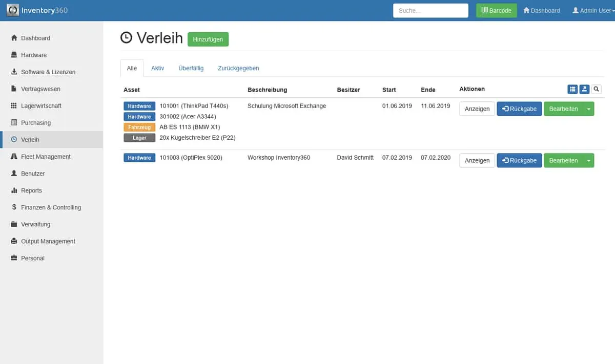615x364 pixels.
Task: Click Rückgabe for the OptiPlex 9020 loan
Action: click(519, 161)
